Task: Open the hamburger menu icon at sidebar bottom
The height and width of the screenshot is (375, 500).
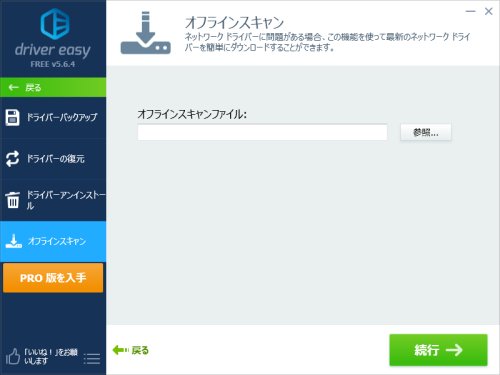Action: click(92, 359)
